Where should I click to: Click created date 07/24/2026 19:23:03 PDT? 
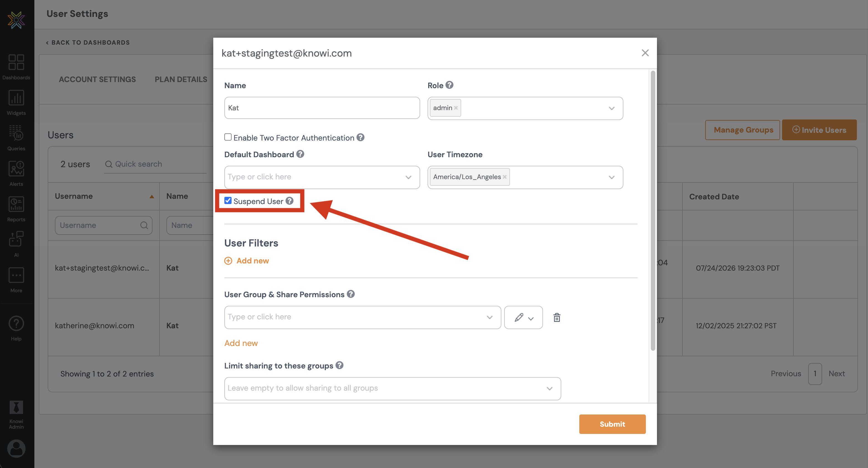pyautogui.click(x=738, y=268)
